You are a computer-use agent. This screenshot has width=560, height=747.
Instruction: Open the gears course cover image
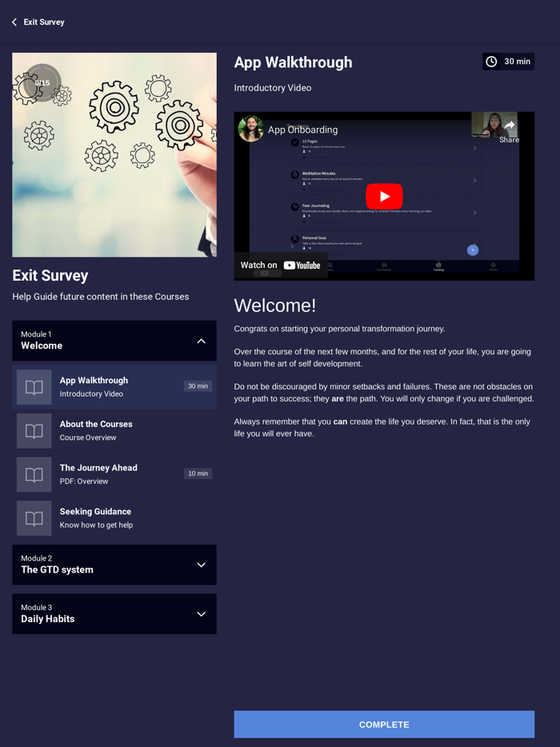[x=114, y=155]
